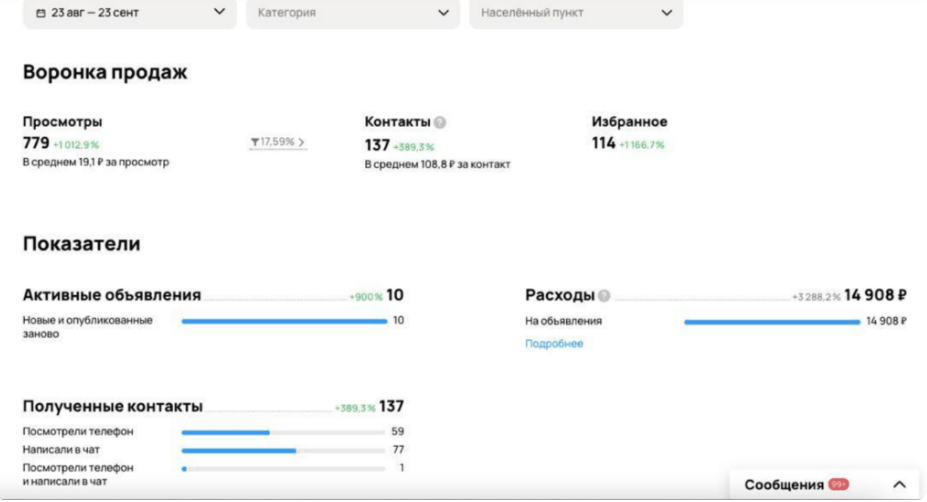Click the Контакты value 137 in funnel
927x502 pixels.
(377, 145)
